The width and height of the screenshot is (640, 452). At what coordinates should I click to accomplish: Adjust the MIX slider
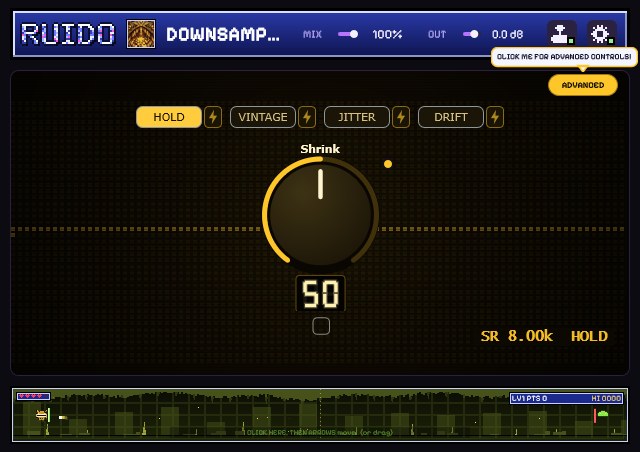[348, 34]
